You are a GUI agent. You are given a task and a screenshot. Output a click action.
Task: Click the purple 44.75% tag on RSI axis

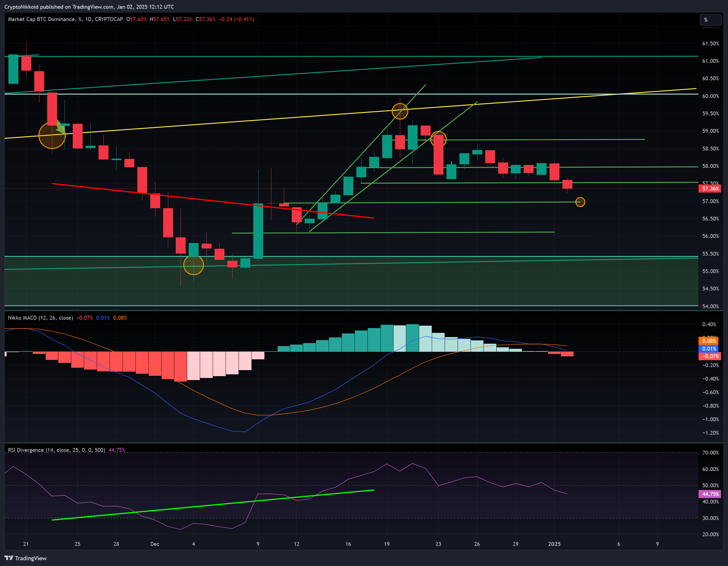point(710,494)
